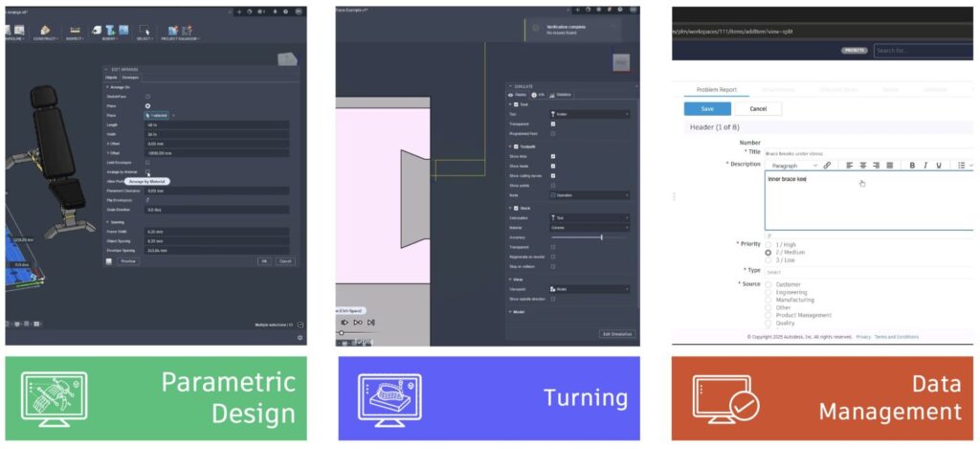
Task: Click the Preview button
Action: [x=127, y=260]
